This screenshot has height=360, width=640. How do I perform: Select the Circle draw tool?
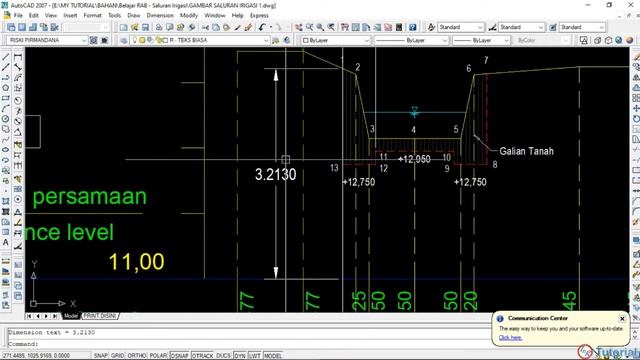coord(6,119)
